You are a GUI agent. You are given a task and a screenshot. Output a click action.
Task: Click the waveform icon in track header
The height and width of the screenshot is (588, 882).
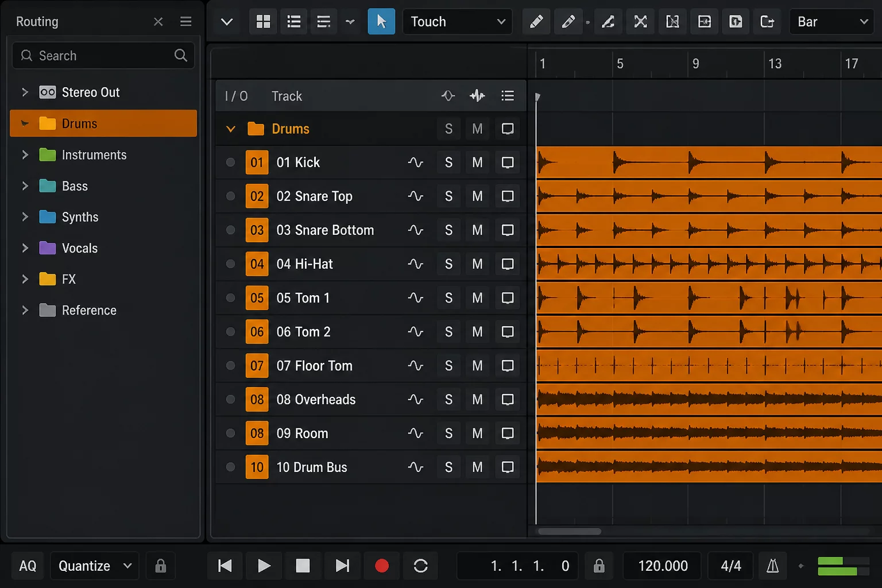coord(477,96)
